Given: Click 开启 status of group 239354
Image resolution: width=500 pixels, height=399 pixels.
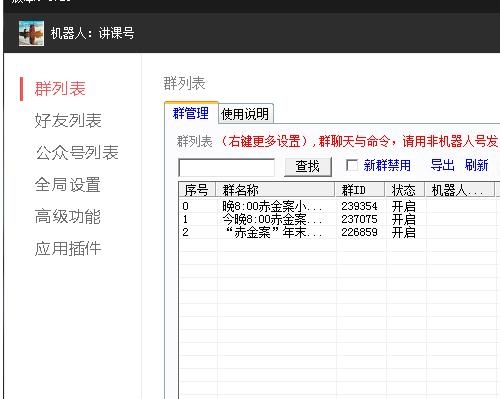Looking at the screenshot, I should tap(404, 206).
